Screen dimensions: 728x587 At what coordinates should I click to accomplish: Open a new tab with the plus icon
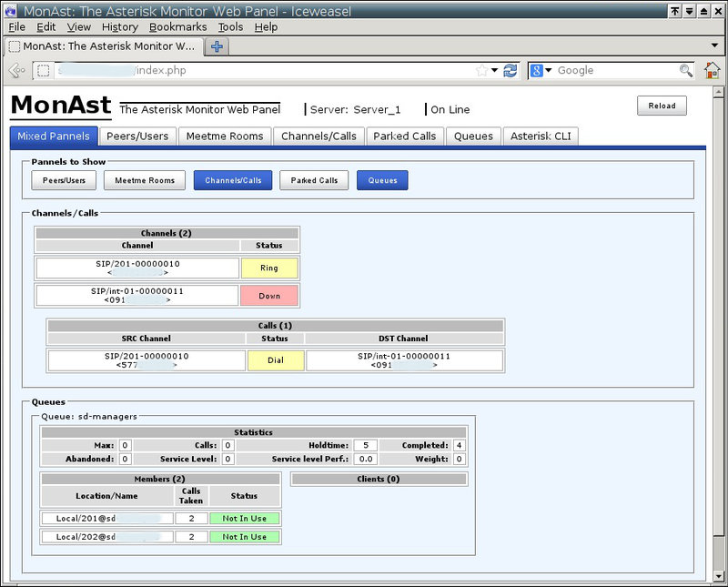click(x=217, y=46)
